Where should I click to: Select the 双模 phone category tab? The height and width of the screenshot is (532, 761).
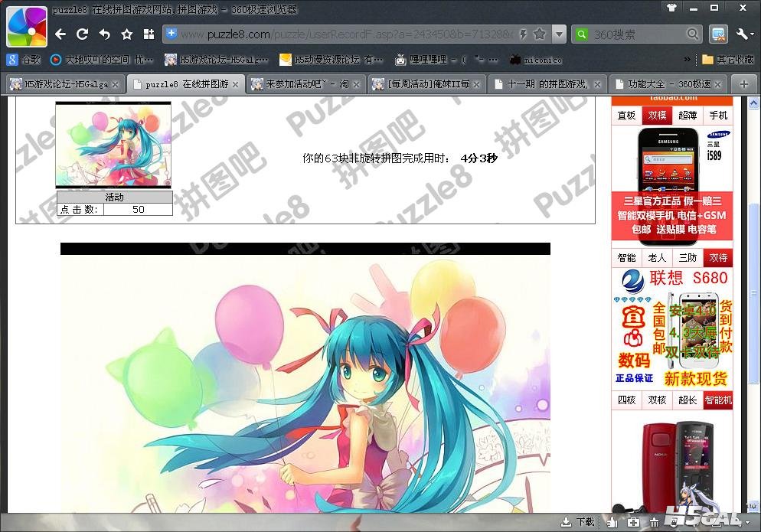coord(657,116)
